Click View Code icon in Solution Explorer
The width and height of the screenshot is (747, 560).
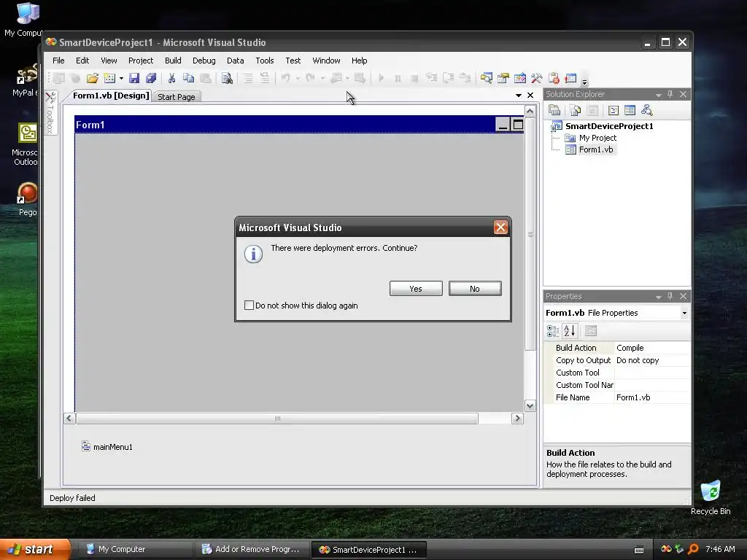pyautogui.click(x=614, y=111)
